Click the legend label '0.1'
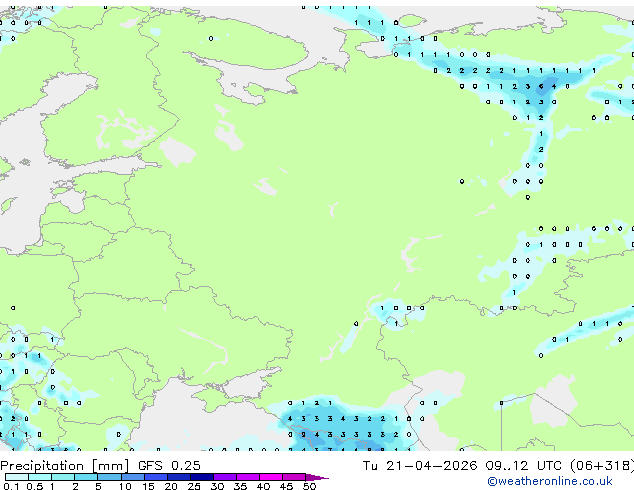 (11, 486)
